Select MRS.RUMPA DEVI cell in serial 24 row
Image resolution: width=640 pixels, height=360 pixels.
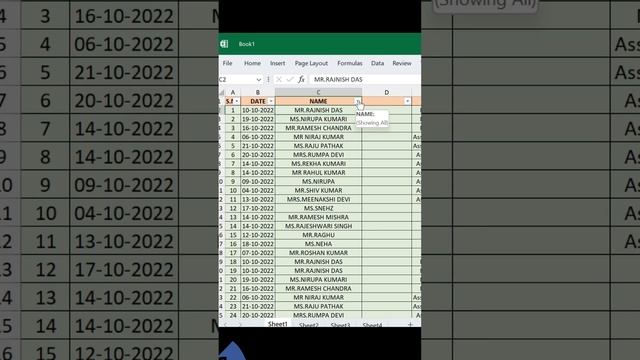point(318,315)
